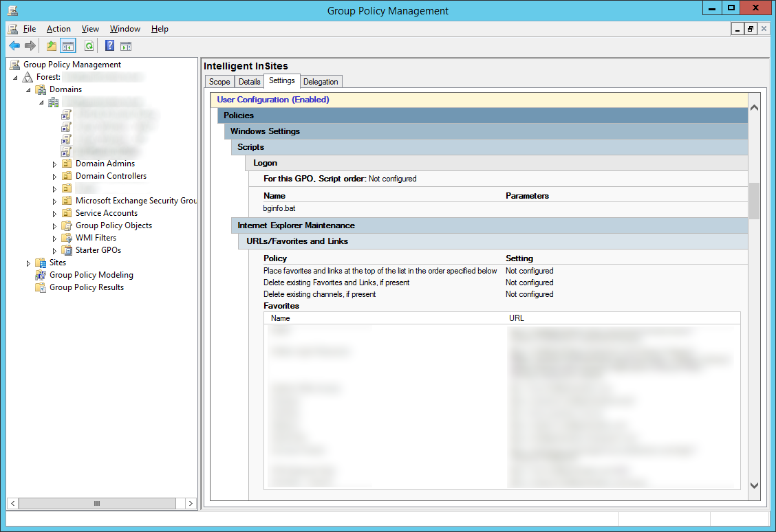Switch to the Delegation tab
Screen dimensions: 776x532
point(321,82)
